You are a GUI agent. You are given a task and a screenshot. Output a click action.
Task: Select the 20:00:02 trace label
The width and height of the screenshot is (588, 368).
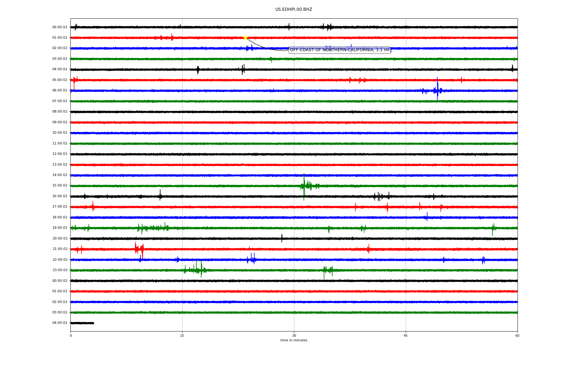click(60, 239)
